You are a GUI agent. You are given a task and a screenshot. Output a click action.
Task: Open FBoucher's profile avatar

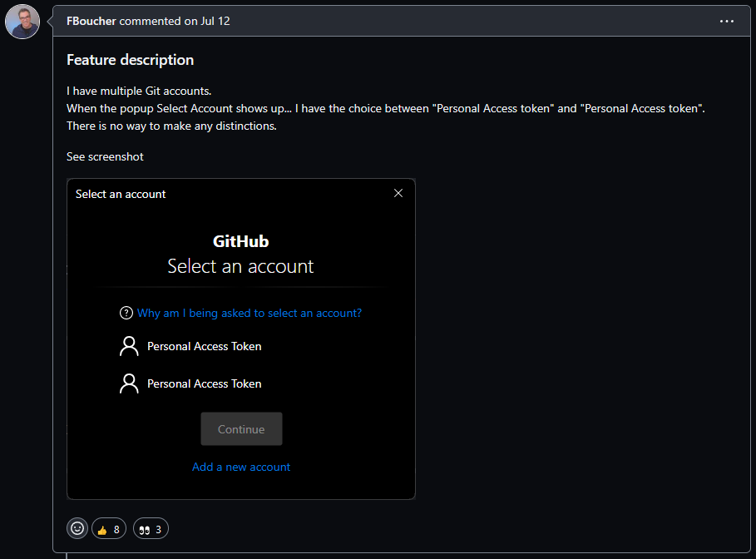[22, 22]
